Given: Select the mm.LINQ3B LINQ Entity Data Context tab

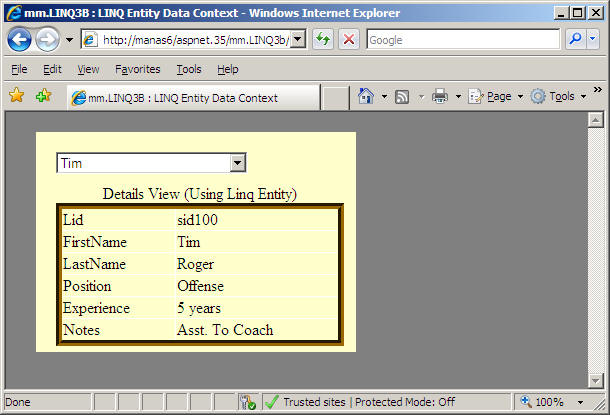Looking at the screenshot, I should 194,98.
